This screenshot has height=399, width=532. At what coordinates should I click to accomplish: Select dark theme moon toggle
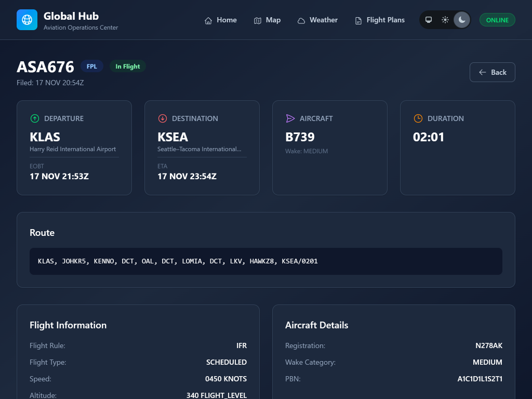[x=462, y=20]
